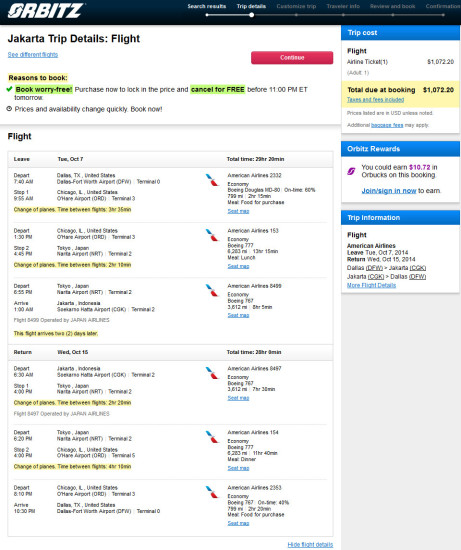Go to the Search results step
The image size is (461, 550).
pyautogui.click(x=207, y=6)
